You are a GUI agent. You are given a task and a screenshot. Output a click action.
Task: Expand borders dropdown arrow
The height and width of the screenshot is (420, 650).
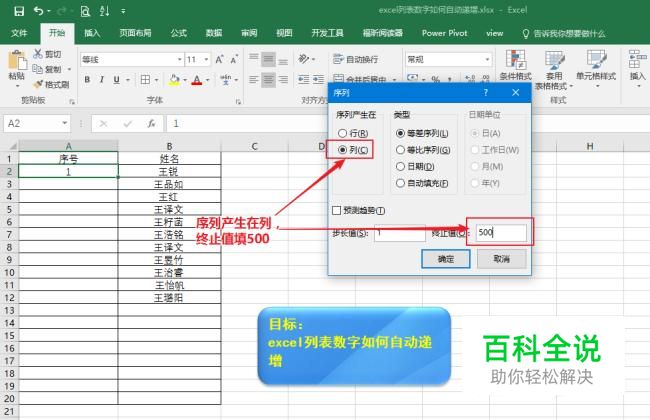coord(156,80)
